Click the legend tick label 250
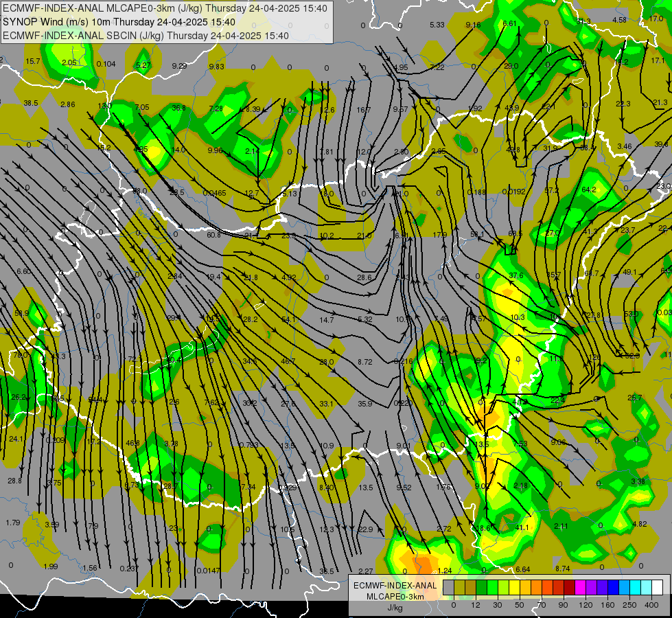 (x=629, y=605)
